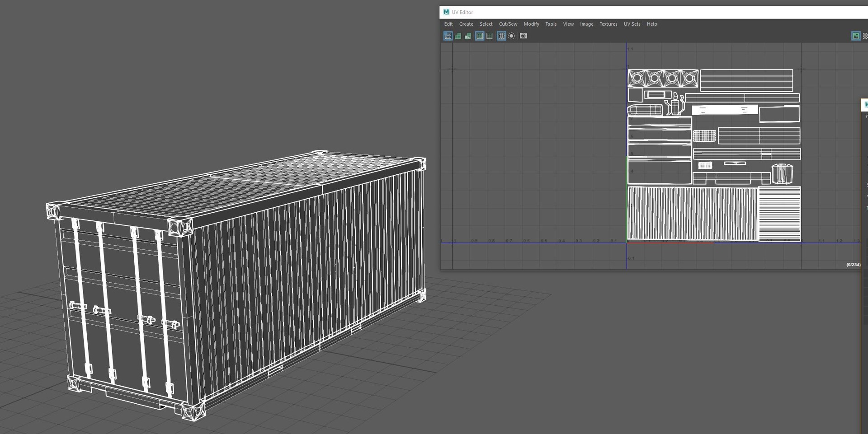Toggle the display image icon
Image resolution: width=868 pixels, height=434 pixels.
[x=856, y=36]
